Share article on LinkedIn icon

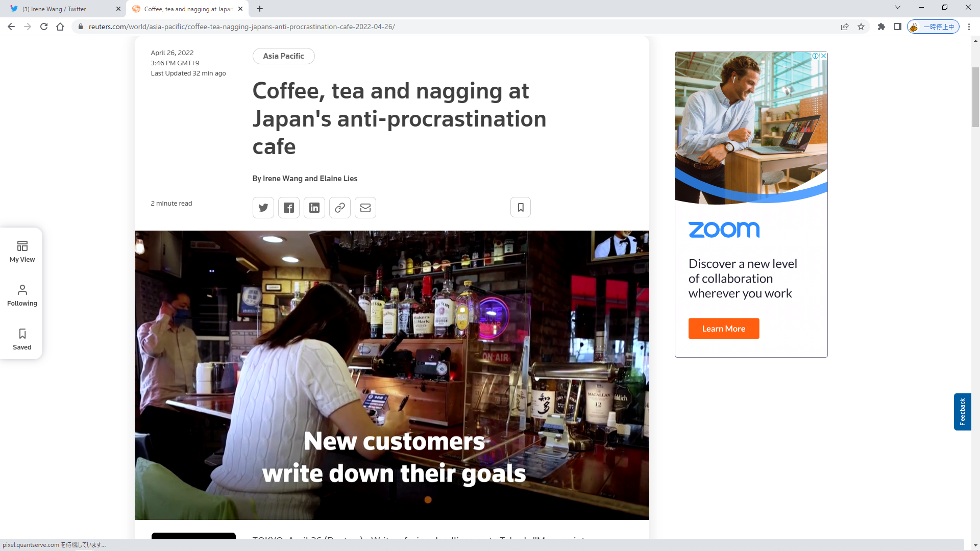click(x=314, y=208)
